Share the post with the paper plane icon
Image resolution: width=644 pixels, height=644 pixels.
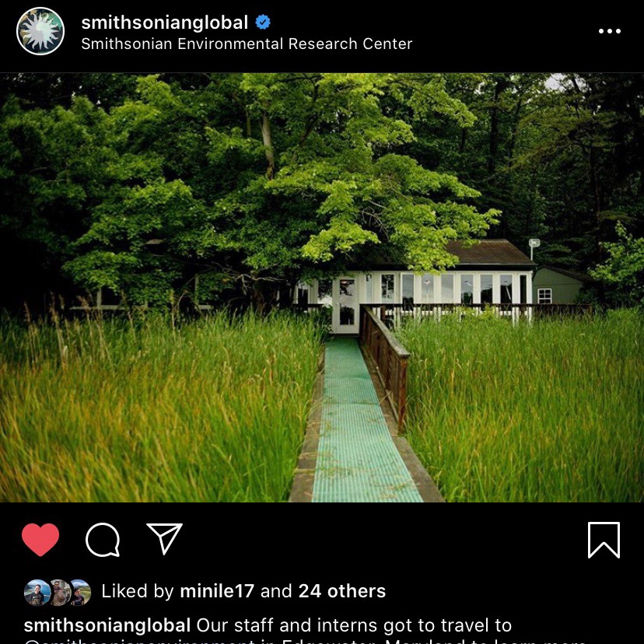click(164, 538)
